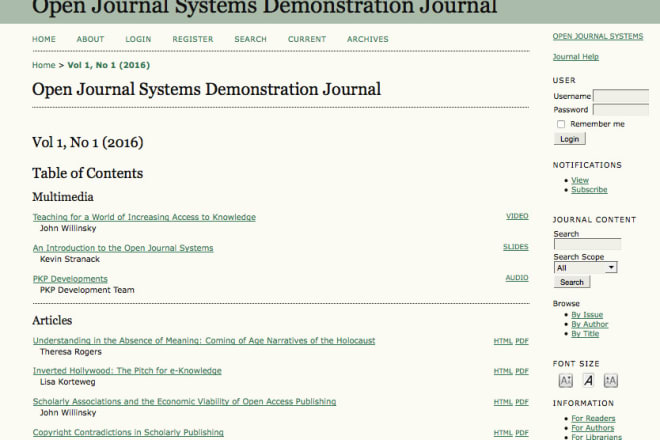Screen dimensions: 660x440
Task: Open the VIDEO galley link
Action: click(517, 216)
